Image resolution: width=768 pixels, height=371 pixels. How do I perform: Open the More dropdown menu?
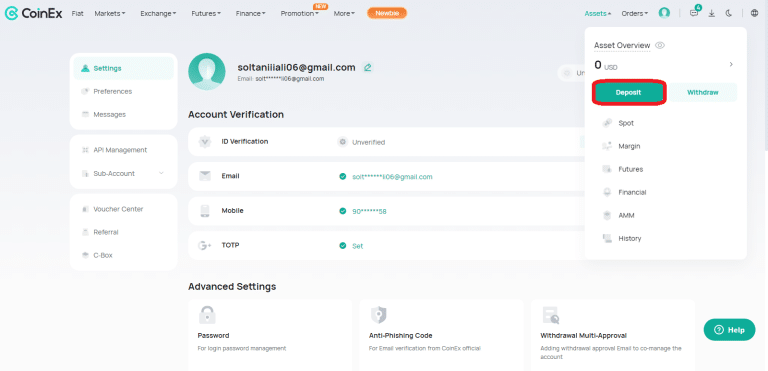coord(344,13)
